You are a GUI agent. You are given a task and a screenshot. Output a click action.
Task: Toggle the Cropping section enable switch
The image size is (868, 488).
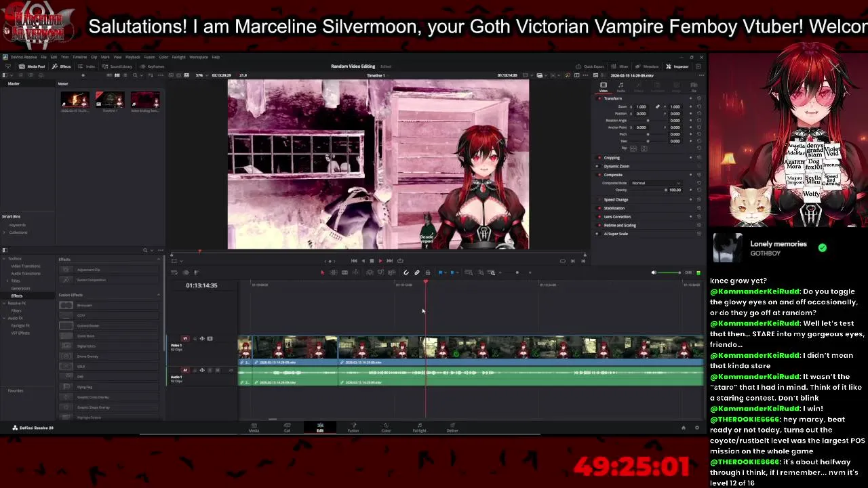click(x=599, y=158)
